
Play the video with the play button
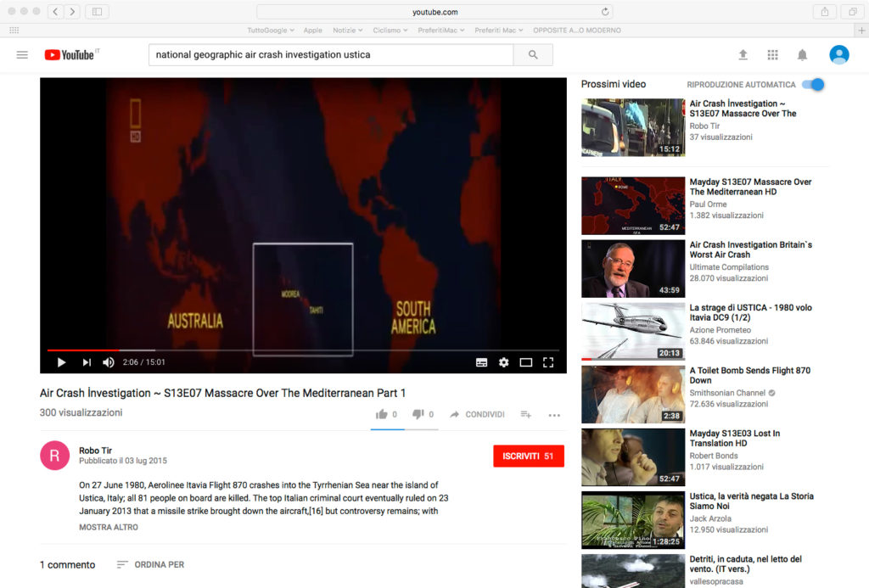[61, 362]
